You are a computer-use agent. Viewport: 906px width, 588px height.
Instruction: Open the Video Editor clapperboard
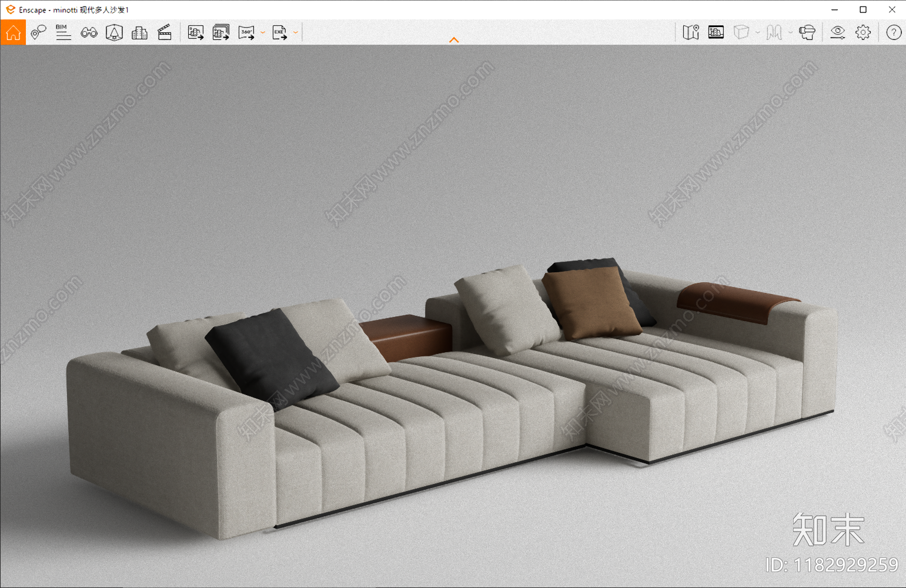tap(165, 32)
